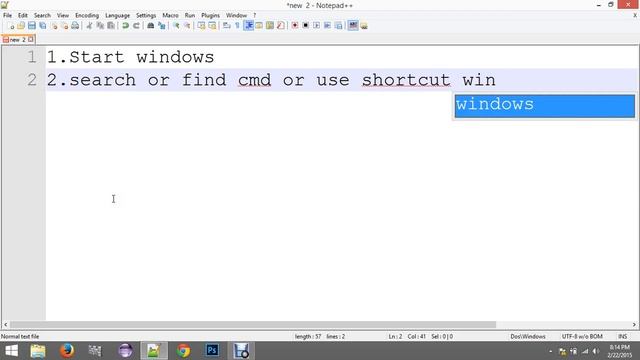
Task: Open the ? help menu
Action: pyautogui.click(x=254, y=16)
